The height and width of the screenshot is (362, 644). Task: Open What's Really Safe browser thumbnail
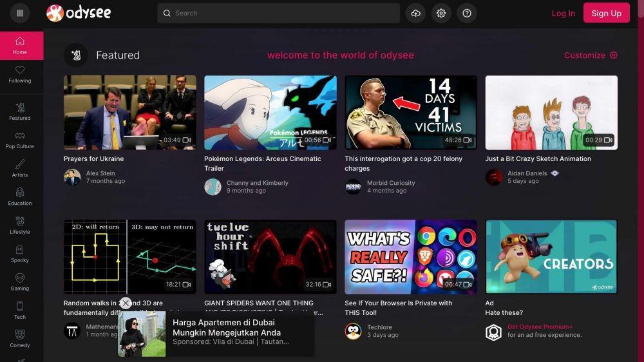pos(411,257)
